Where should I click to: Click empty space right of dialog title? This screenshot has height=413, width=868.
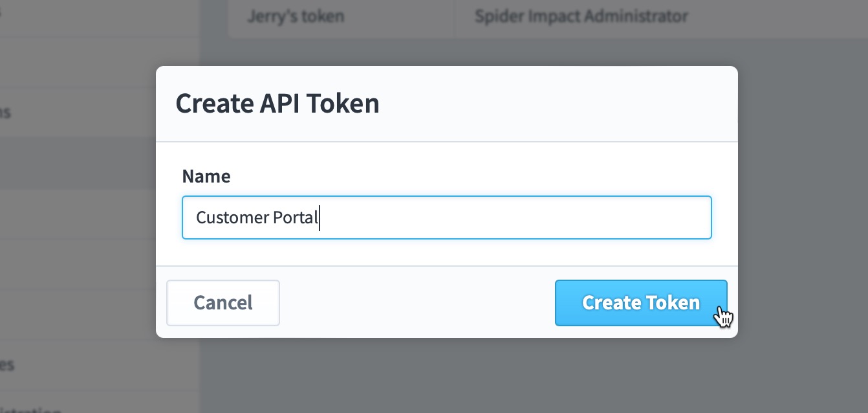556,104
